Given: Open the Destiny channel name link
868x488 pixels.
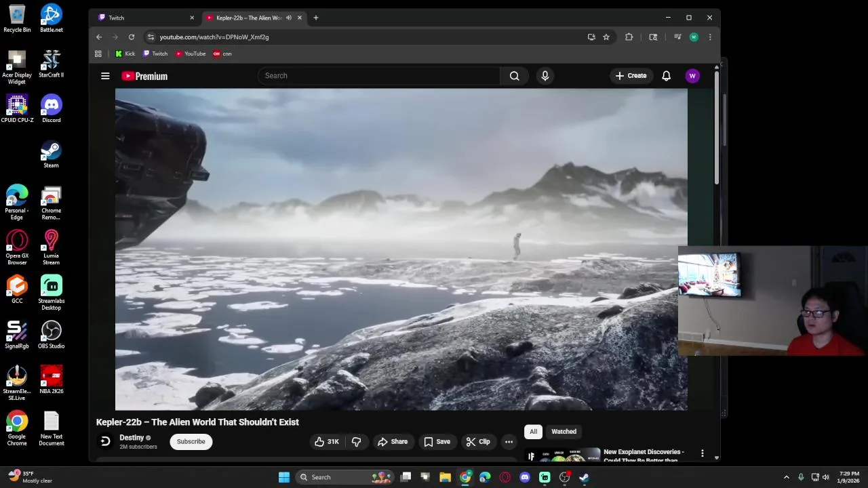Looking at the screenshot, I should [132, 438].
